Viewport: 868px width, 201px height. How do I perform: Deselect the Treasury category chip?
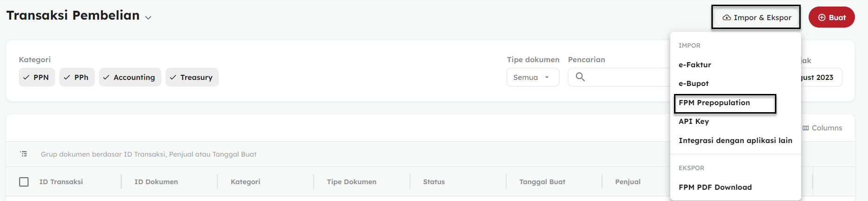[192, 78]
